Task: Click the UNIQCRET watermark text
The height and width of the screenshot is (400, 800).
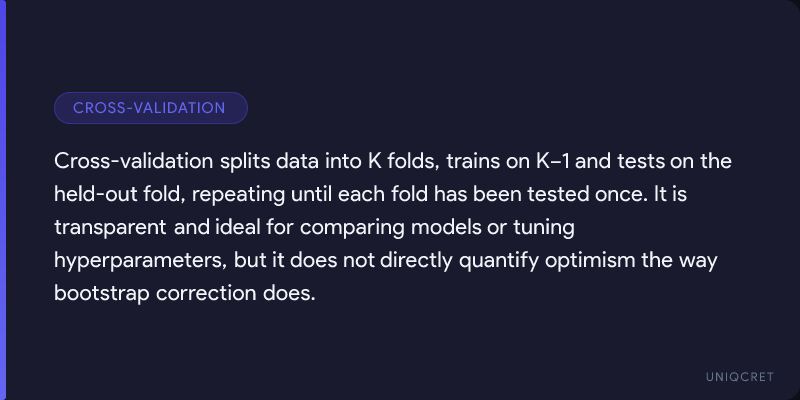Action: pos(738,374)
